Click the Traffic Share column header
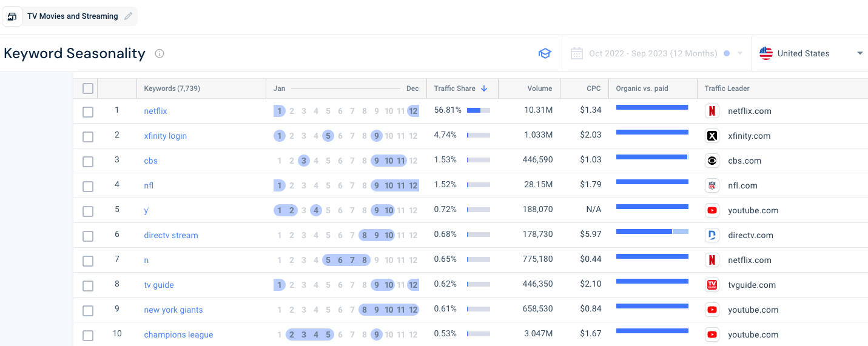 pyautogui.click(x=454, y=88)
